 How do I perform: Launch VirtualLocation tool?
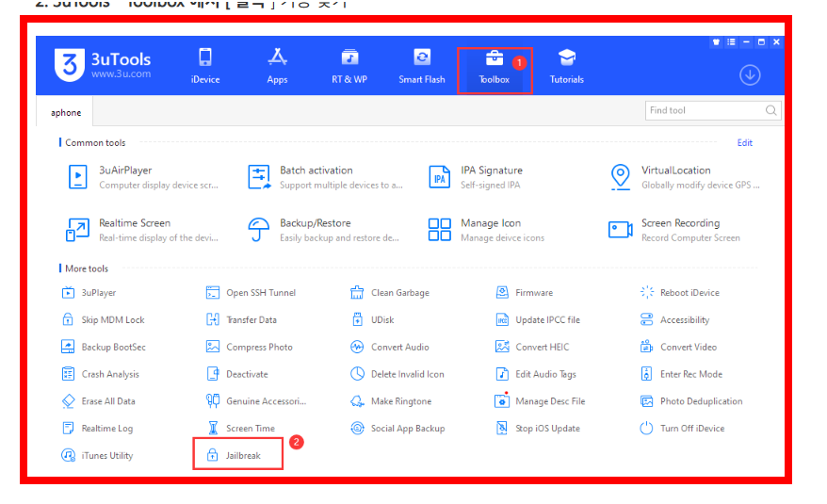pyautogui.click(x=684, y=177)
